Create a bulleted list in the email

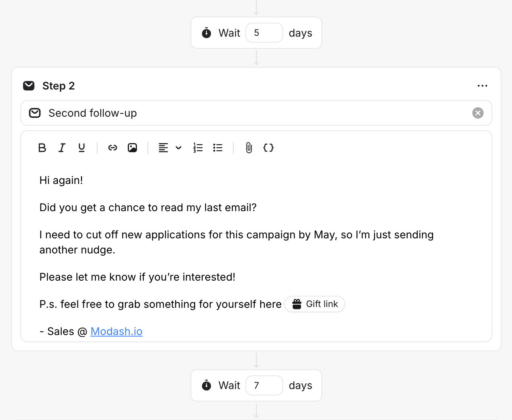click(218, 148)
